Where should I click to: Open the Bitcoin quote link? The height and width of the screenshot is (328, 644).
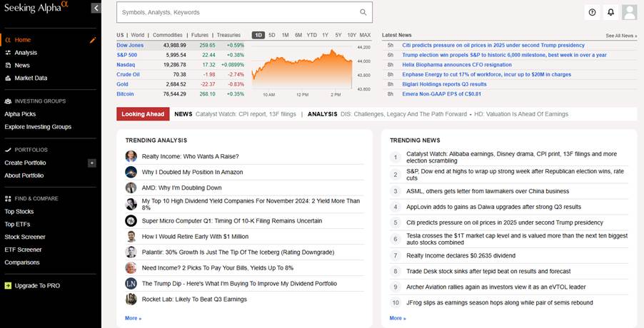pos(125,94)
